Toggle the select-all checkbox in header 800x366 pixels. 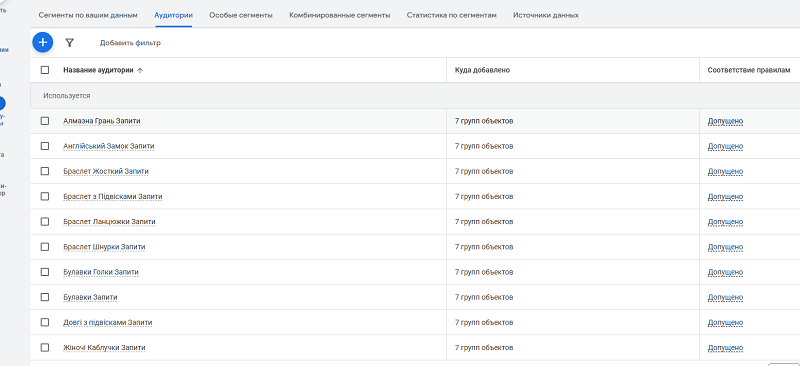[45, 70]
